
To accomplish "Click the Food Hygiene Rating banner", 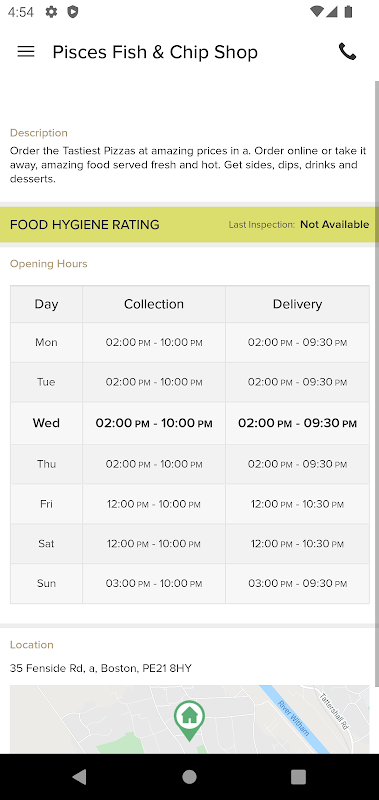I will (x=189, y=224).
